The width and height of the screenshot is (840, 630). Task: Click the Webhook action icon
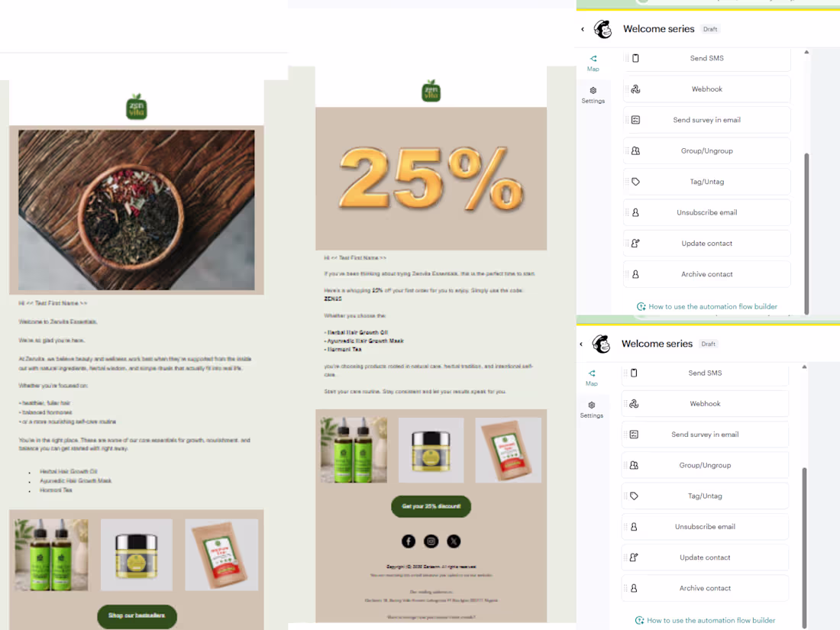point(635,89)
